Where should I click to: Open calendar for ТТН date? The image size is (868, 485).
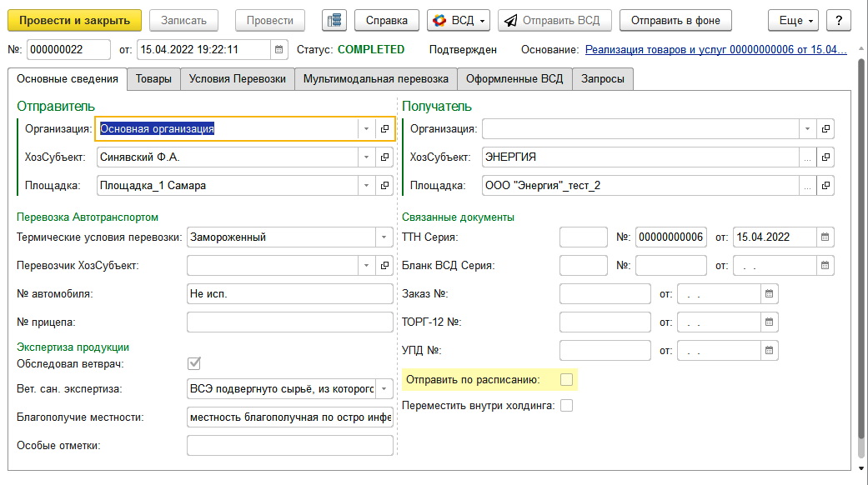[825, 237]
